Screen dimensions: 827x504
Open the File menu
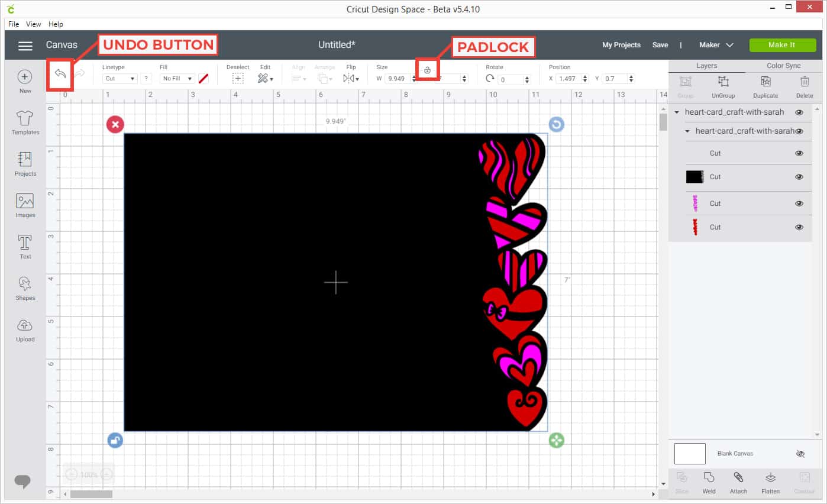pos(14,24)
